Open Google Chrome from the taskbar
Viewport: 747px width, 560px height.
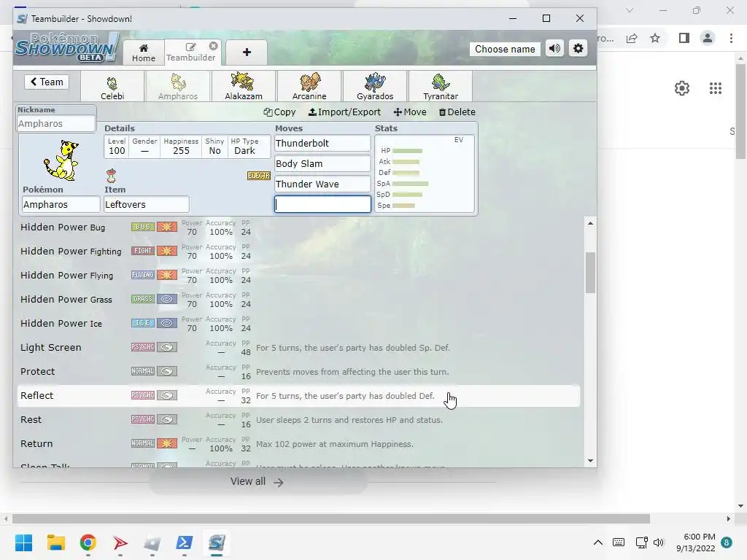tap(88, 542)
